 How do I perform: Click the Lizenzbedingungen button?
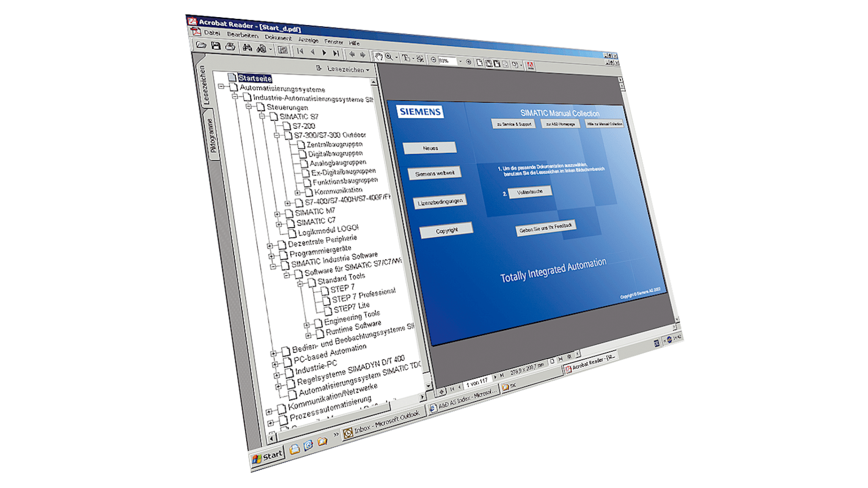pyautogui.click(x=440, y=201)
